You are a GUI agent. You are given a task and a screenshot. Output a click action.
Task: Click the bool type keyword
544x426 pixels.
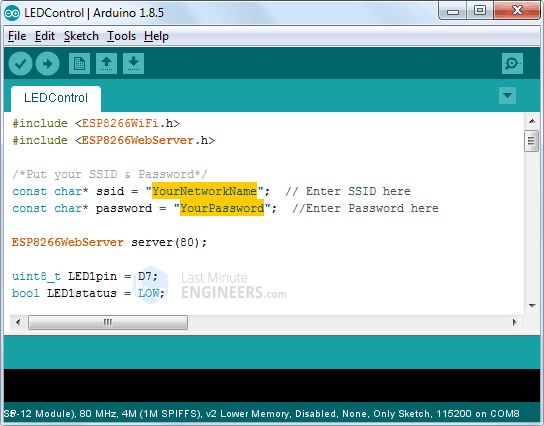pos(26,293)
